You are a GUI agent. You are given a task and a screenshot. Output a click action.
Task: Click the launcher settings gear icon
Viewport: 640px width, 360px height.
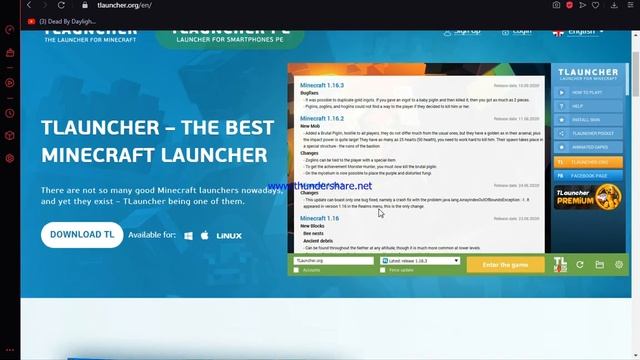(x=619, y=264)
